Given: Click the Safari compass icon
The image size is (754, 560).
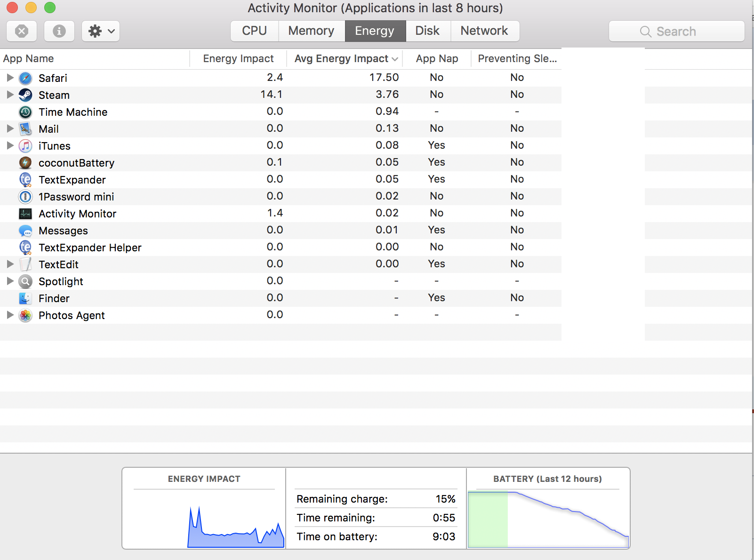Looking at the screenshot, I should pyautogui.click(x=25, y=78).
